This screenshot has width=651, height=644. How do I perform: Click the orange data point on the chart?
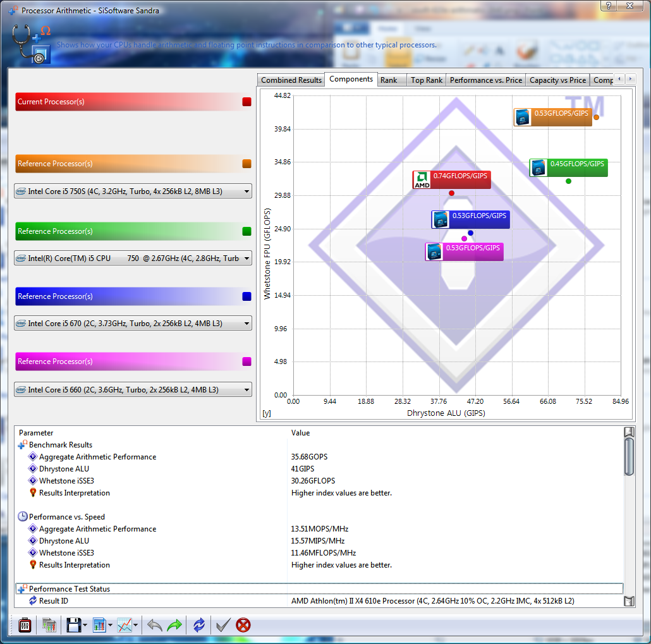(596, 117)
